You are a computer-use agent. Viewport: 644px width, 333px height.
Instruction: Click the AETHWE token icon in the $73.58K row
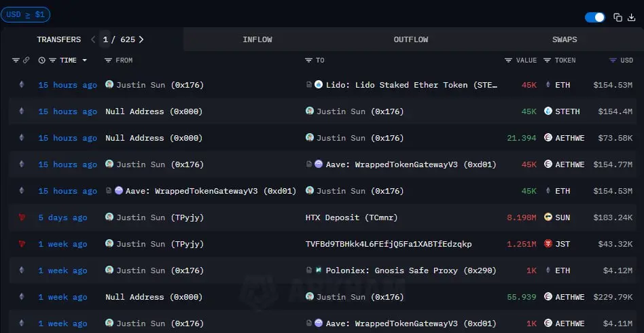548,138
